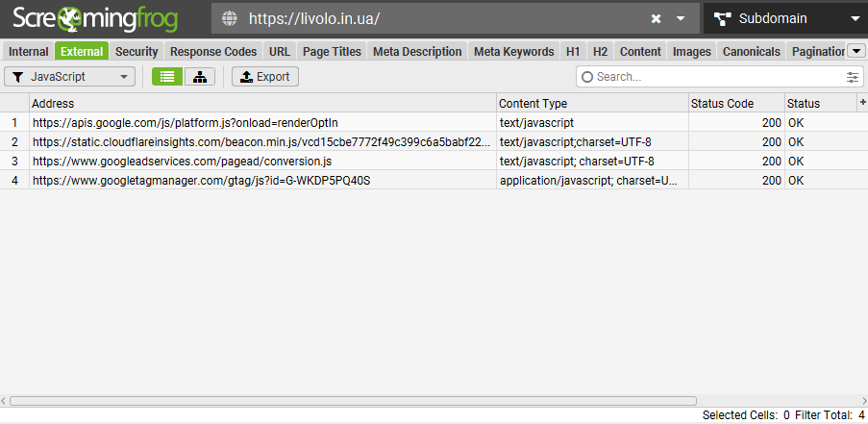This screenshot has height=424, width=868.
Task: Sort by Status Code column header
Action: pos(734,103)
